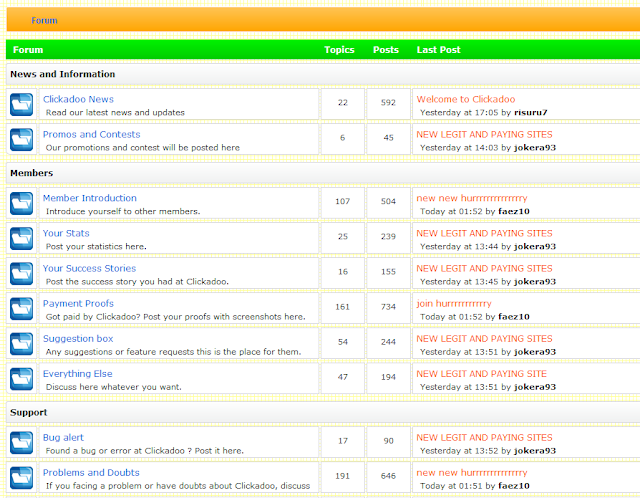Go to the Your Stats forum
Screen dimensions: 640x498
pyautogui.click(x=66, y=233)
